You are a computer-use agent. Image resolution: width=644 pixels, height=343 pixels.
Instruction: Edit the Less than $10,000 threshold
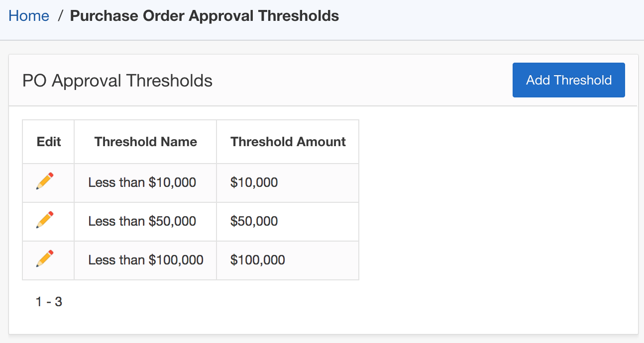45,181
